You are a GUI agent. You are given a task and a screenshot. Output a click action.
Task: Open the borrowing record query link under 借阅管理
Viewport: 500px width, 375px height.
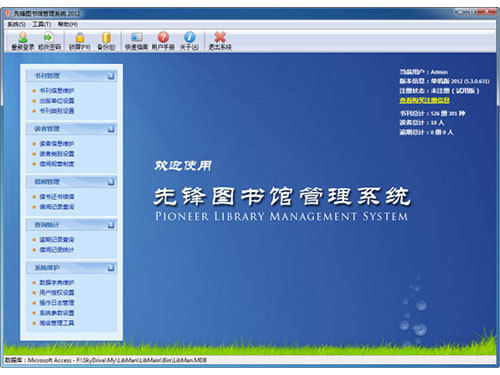pos(57,207)
